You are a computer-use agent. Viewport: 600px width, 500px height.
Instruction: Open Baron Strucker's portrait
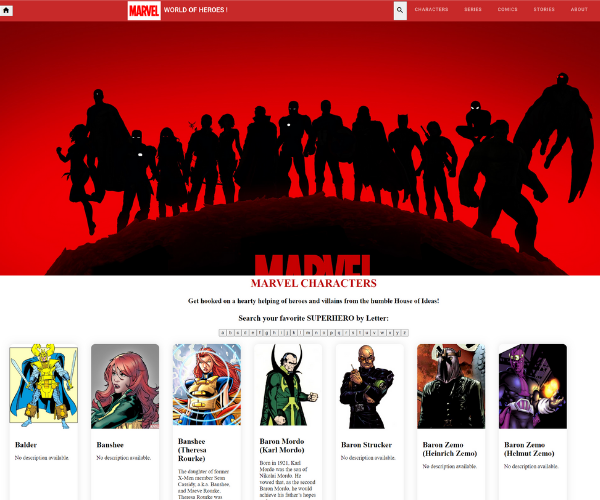(369, 386)
